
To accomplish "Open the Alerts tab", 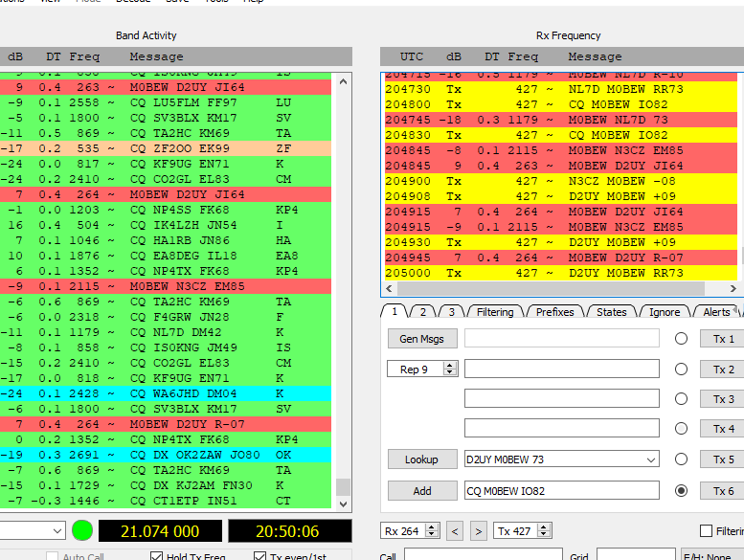I will point(716,311).
